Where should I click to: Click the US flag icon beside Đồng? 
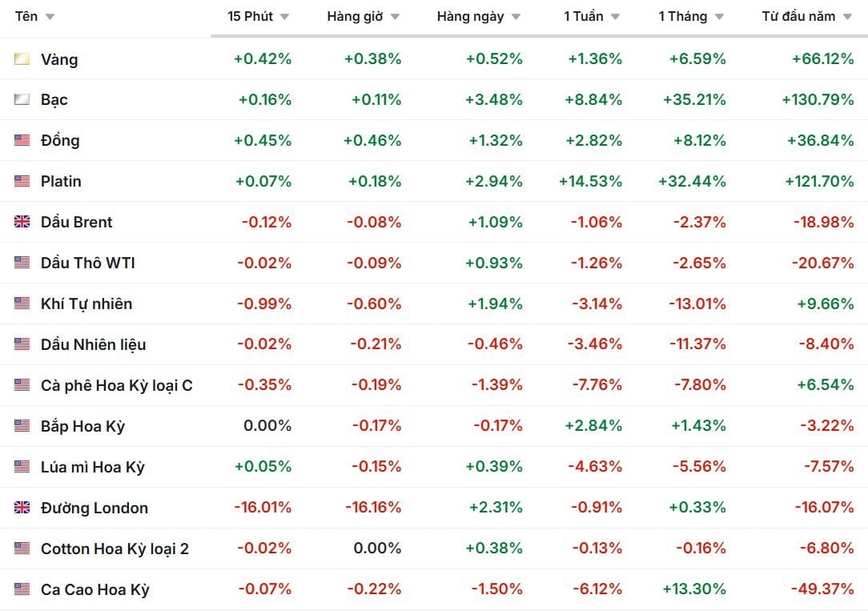(22, 141)
